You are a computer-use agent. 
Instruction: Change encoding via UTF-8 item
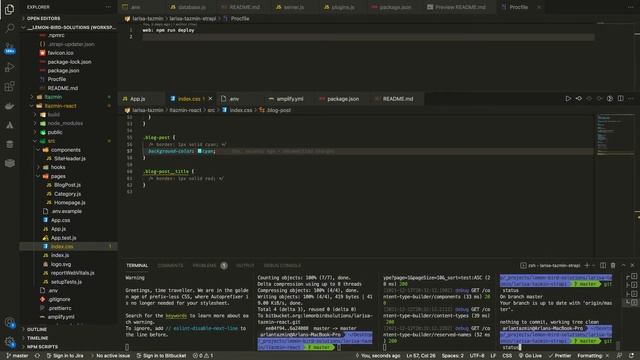click(x=477, y=356)
